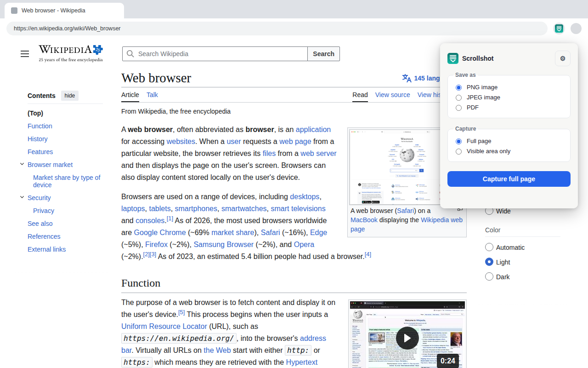Click the Wikipedia Search button
Image resolution: width=588 pixels, height=368 pixels.
click(323, 54)
